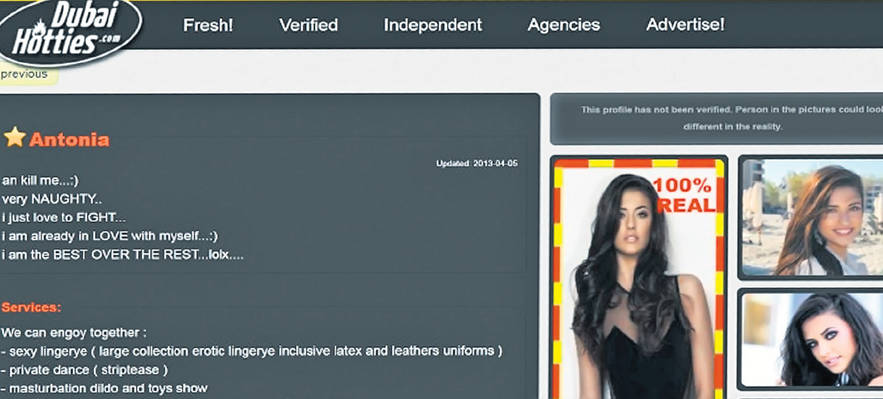The height and width of the screenshot is (399, 883).
Task: Click the Advertise! link
Action: click(x=685, y=25)
